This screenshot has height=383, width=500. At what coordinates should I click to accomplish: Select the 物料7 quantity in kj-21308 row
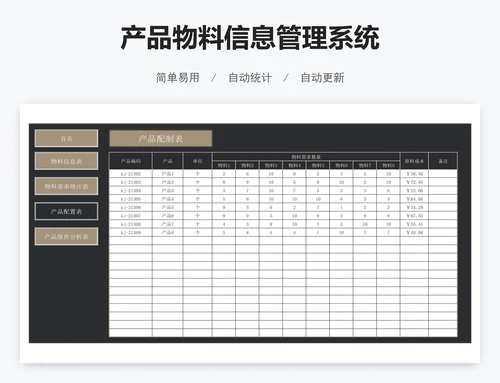(x=365, y=224)
